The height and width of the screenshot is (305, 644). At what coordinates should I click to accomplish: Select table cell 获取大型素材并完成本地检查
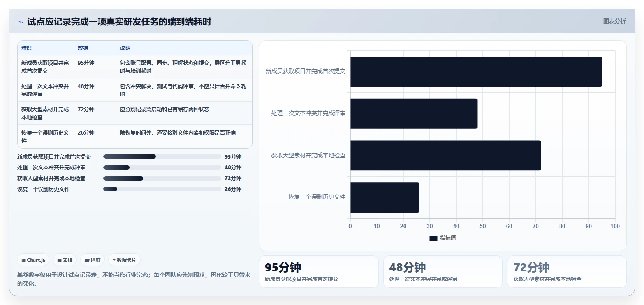point(45,113)
